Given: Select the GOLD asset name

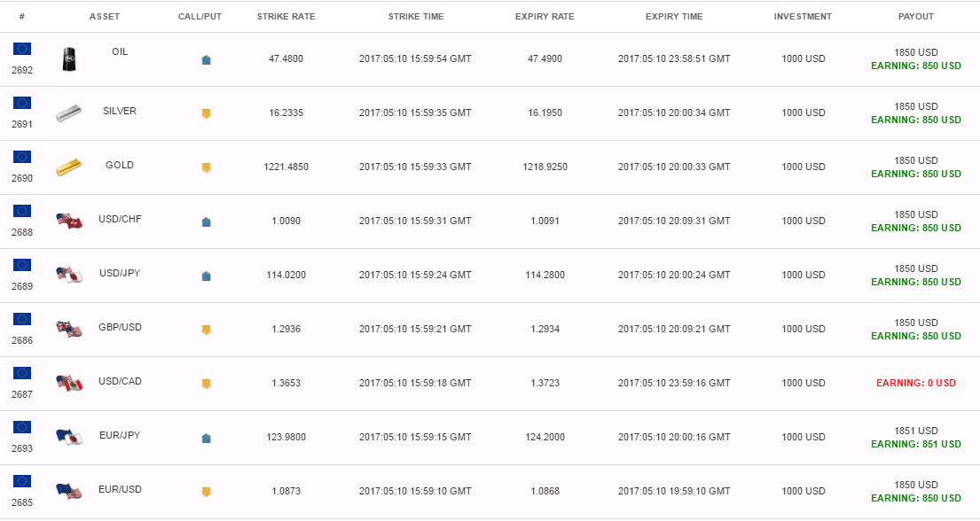Looking at the screenshot, I should pyautogui.click(x=120, y=165).
